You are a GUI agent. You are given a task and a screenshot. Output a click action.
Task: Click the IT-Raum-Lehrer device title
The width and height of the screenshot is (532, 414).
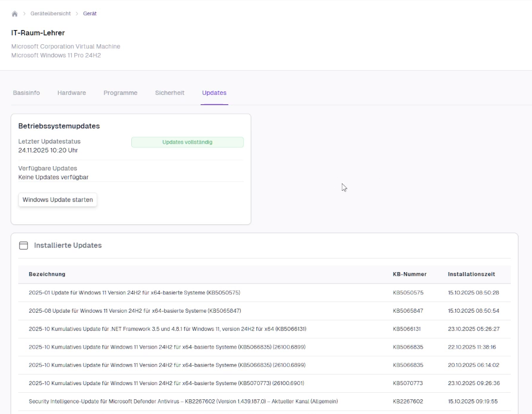[38, 33]
